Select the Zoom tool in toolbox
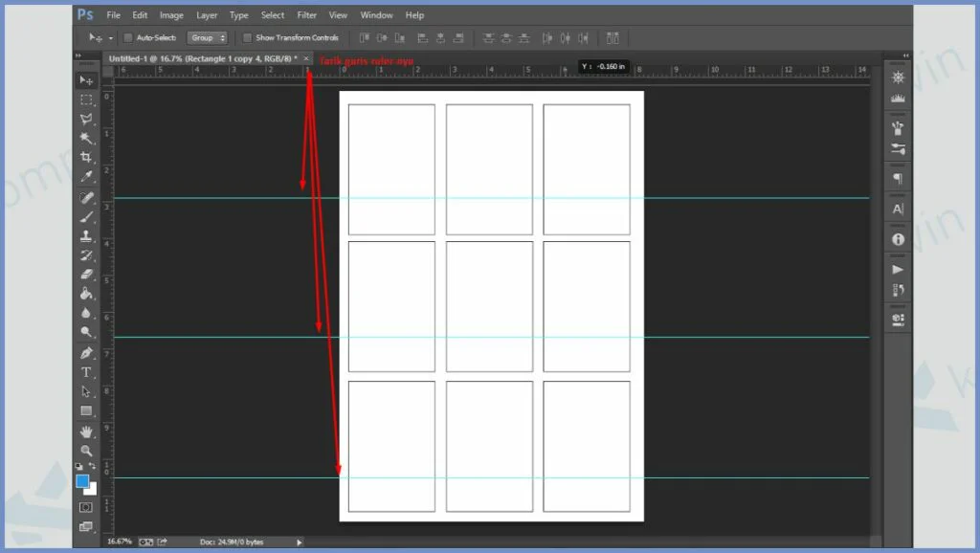The width and height of the screenshot is (980, 553). pos(86,450)
